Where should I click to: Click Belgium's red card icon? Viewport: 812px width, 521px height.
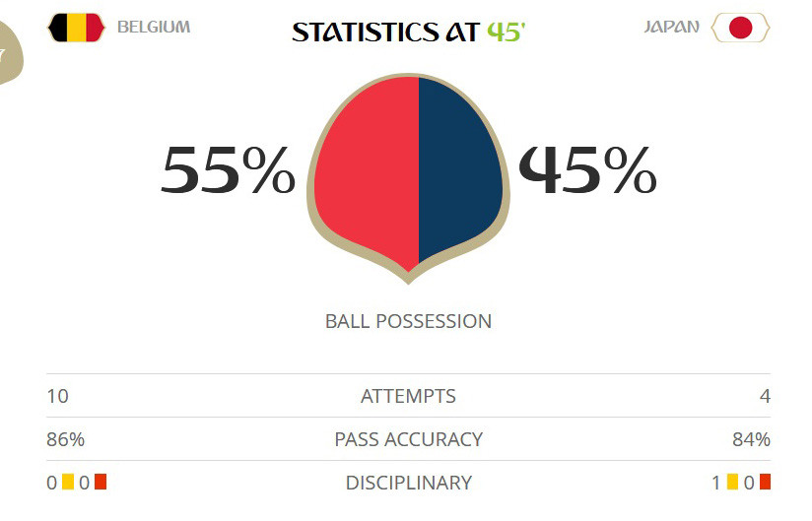point(100,483)
